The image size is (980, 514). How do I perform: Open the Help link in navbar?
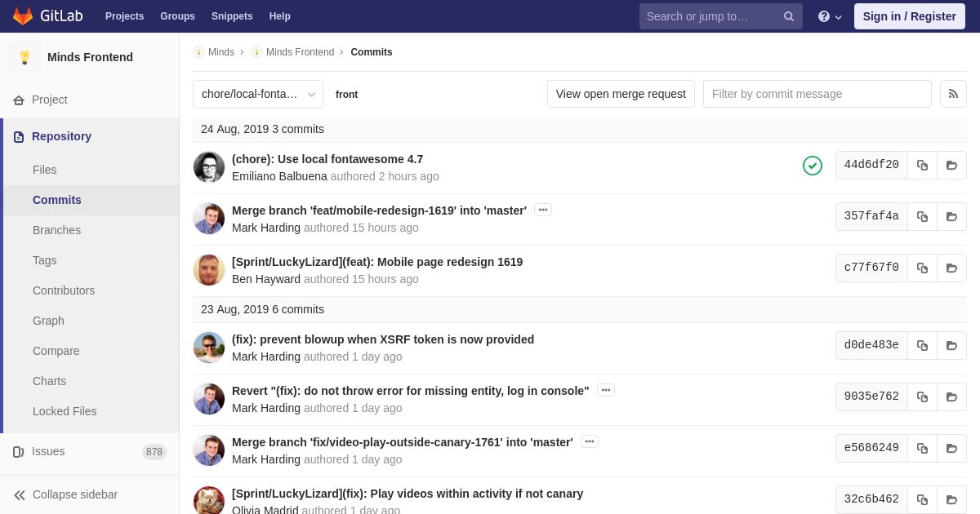pos(280,16)
